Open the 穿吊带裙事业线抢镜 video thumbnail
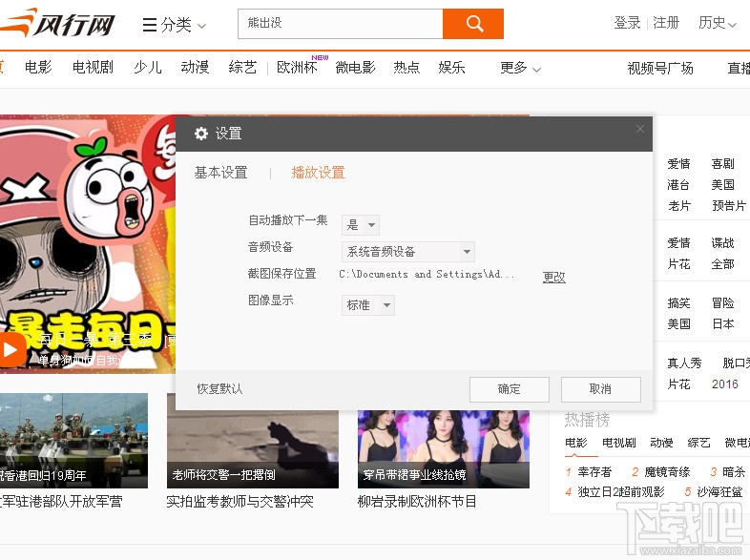 [444, 448]
